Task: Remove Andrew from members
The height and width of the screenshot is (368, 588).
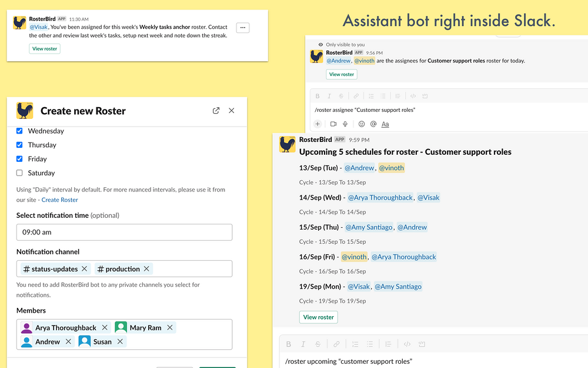Action: tap(68, 342)
